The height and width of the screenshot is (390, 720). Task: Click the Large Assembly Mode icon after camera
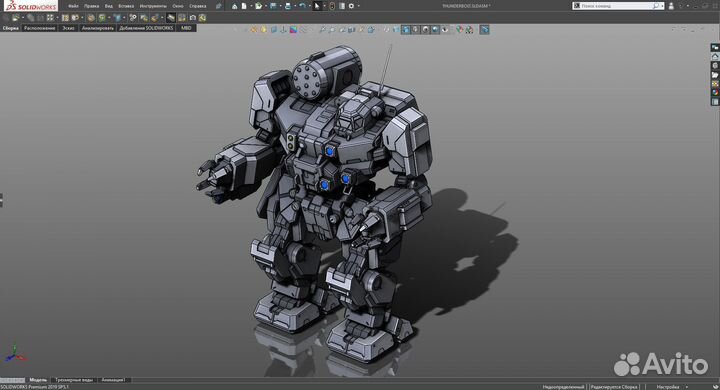202,17
